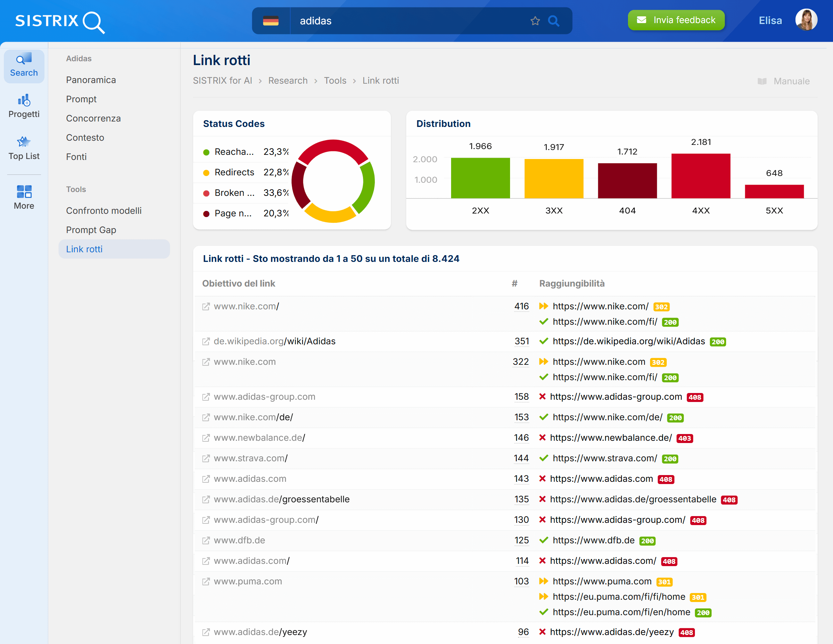Go to Tools via the breadcrumb
The image size is (833, 644).
[x=335, y=80]
